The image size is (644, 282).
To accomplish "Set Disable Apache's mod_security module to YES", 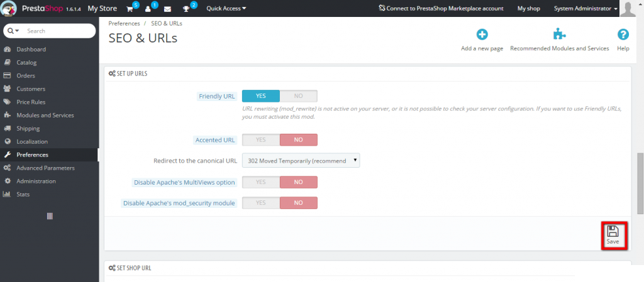I will 261,202.
